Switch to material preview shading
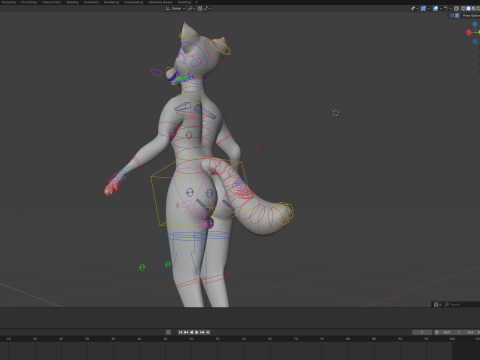This screenshot has height=360, width=480. (474, 8)
